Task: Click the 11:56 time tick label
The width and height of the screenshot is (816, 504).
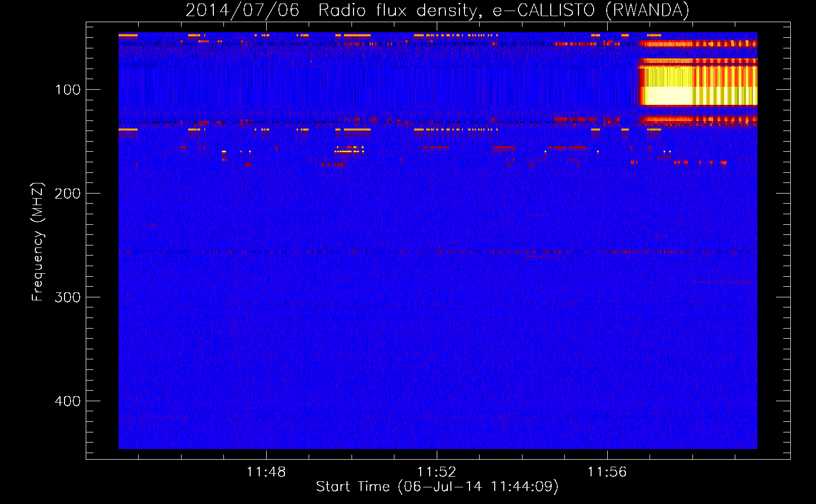Action: tap(607, 472)
